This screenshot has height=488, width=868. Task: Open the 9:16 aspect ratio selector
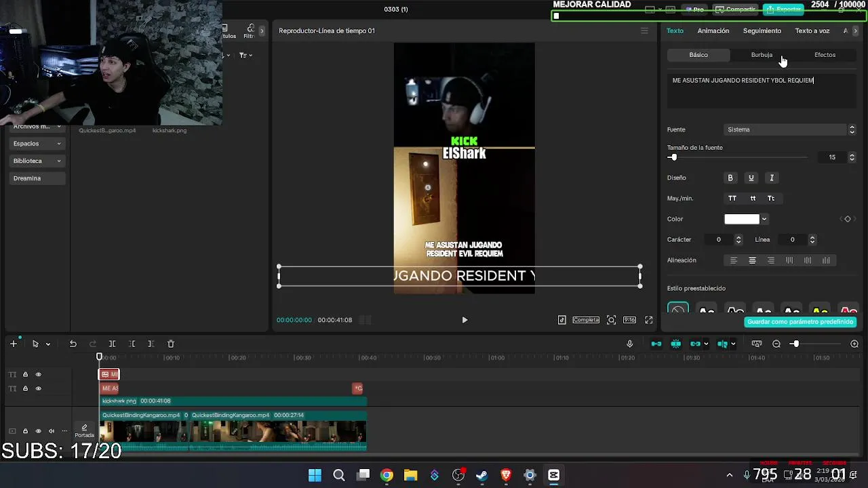click(629, 320)
